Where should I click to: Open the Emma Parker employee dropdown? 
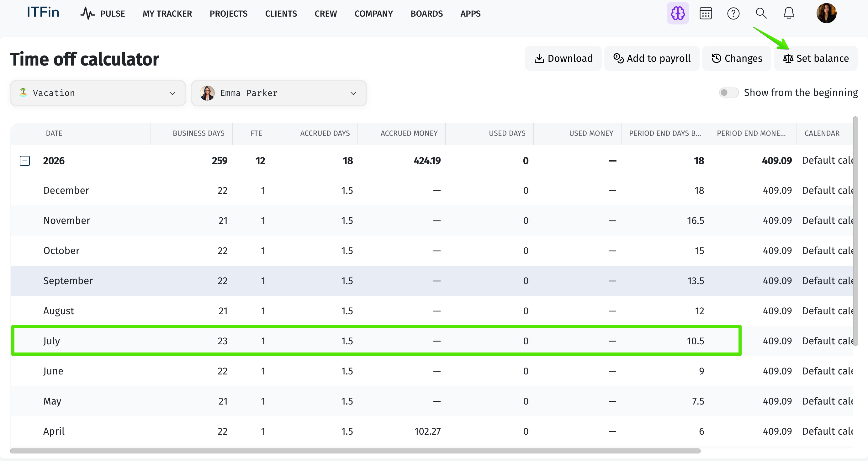[x=279, y=93]
